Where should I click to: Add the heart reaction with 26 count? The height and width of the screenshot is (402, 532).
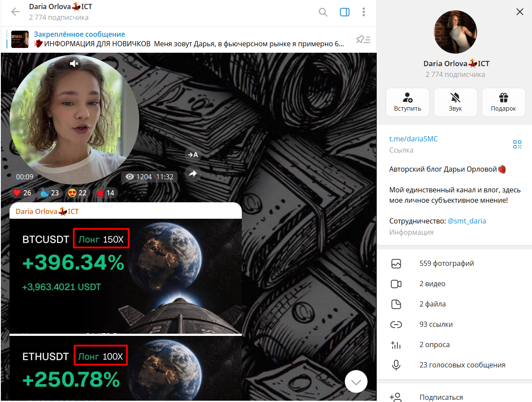(22, 193)
